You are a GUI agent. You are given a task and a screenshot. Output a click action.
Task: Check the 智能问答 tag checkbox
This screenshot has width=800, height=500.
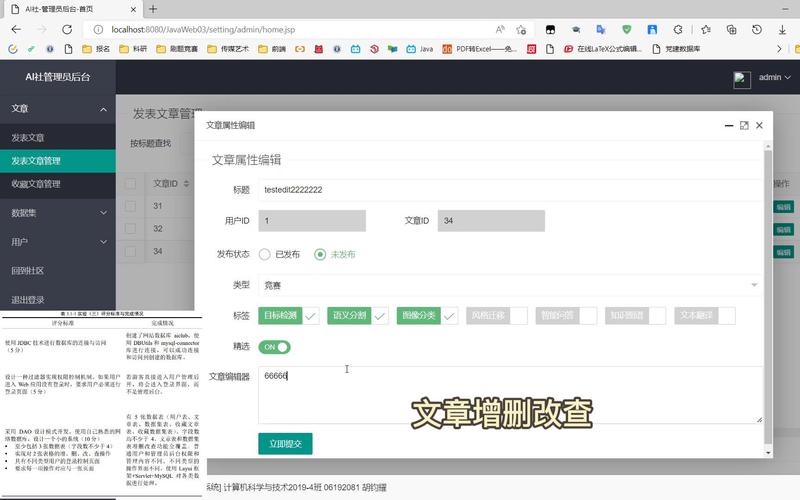(x=566, y=316)
